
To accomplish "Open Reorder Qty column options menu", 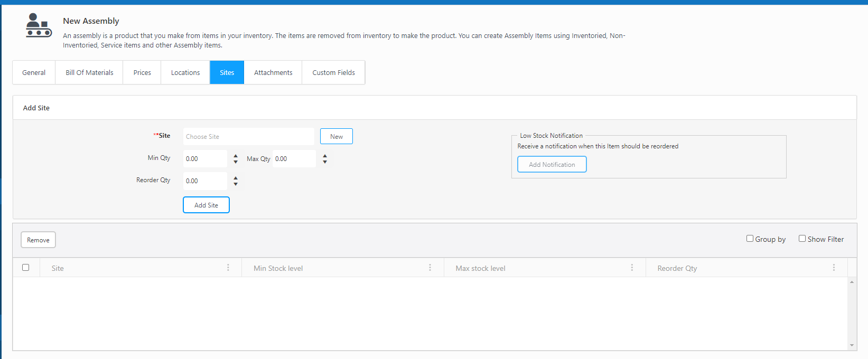I will [x=834, y=268].
